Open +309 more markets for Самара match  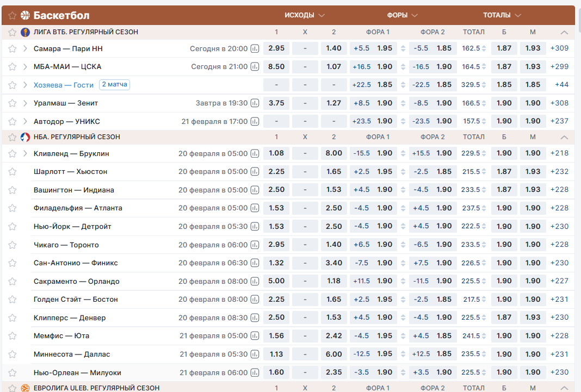click(x=559, y=48)
